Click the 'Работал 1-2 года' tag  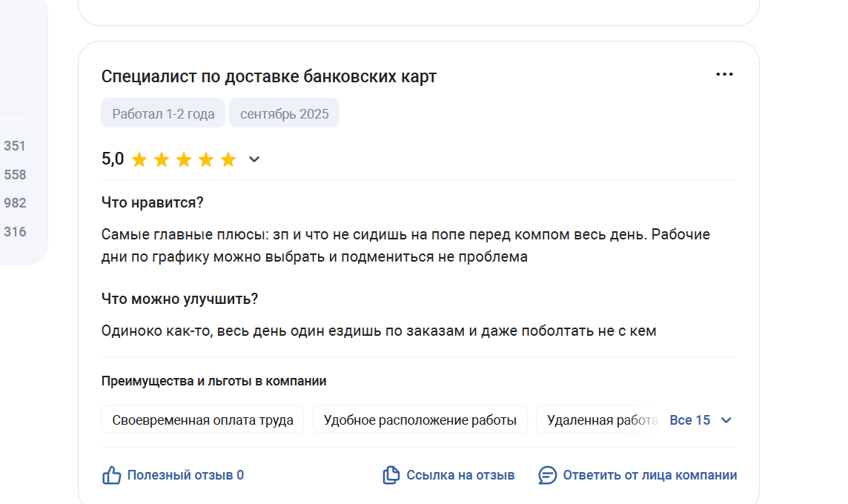pos(163,114)
